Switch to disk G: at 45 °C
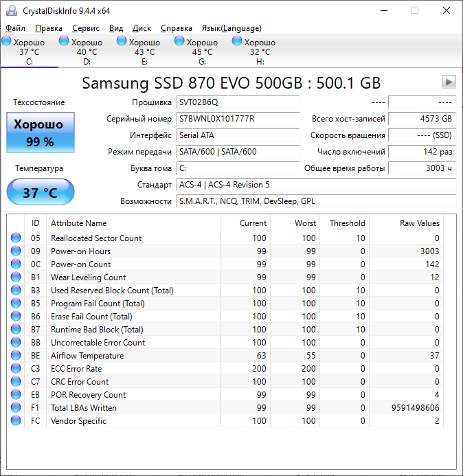The image size is (463, 476). point(202,51)
